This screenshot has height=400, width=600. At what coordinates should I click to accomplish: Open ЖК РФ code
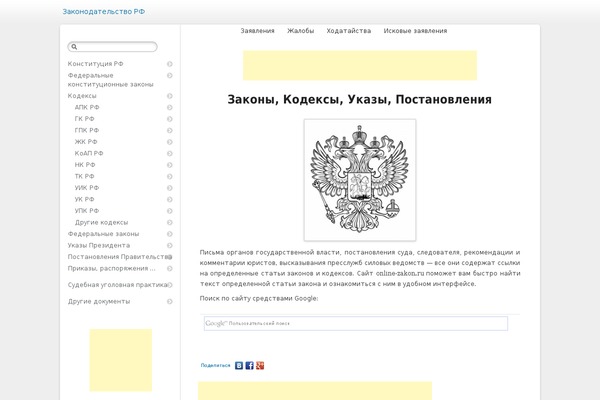click(86, 142)
